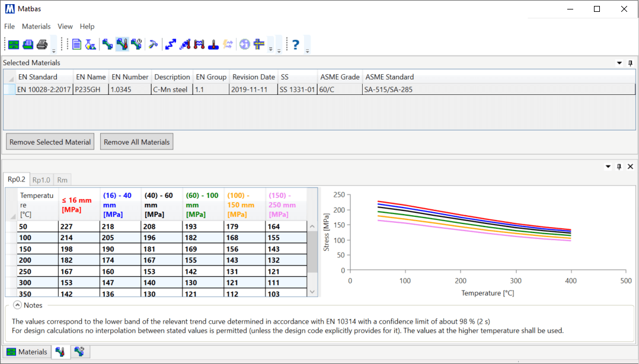Collapse the Notes section
This screenshot has width=639, height=364.
point(17,305)
